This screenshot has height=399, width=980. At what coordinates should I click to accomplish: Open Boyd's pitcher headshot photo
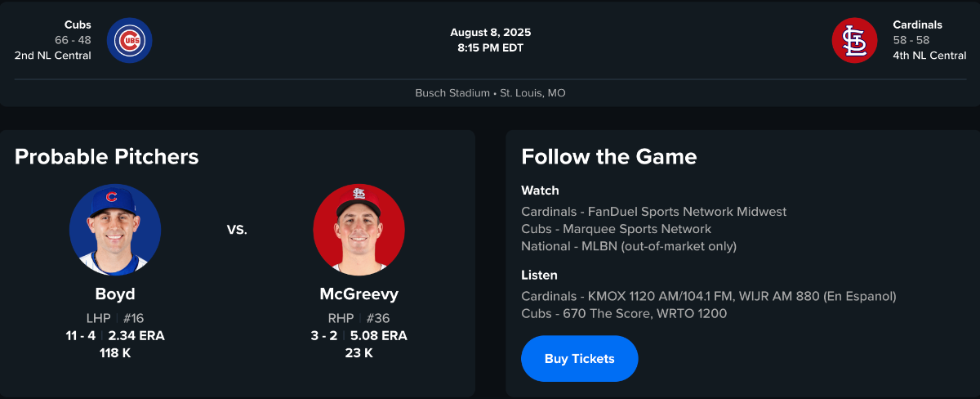tap(115, 230)
